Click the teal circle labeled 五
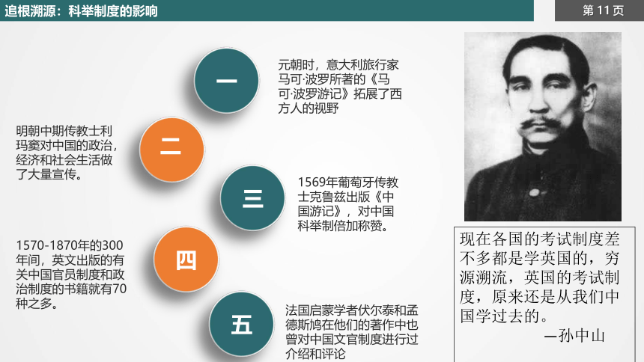Image resolution: width=644 pixels, height=362 pixels. click(x=241, y=324)
